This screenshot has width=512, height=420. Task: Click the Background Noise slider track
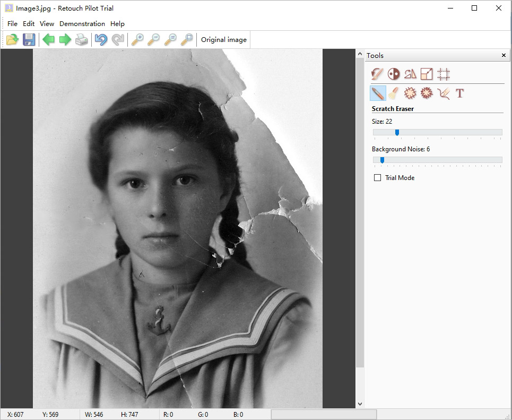coord(451,160)
